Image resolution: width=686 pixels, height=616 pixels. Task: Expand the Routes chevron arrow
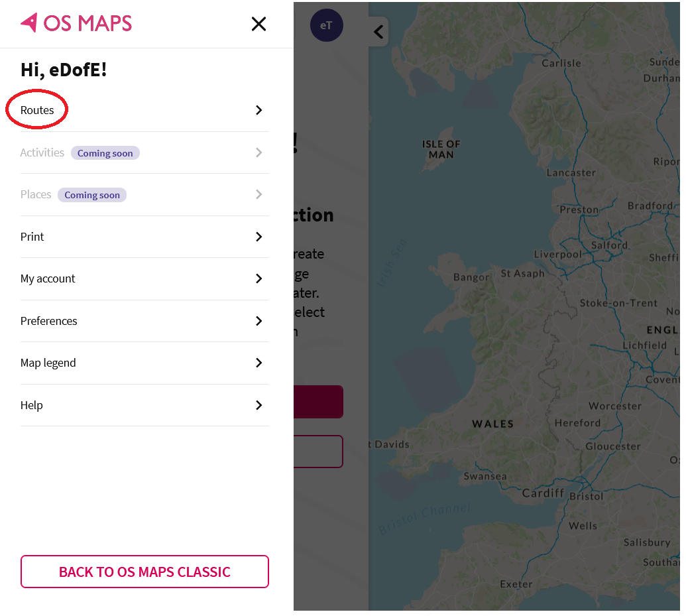[x=258, y=110]
